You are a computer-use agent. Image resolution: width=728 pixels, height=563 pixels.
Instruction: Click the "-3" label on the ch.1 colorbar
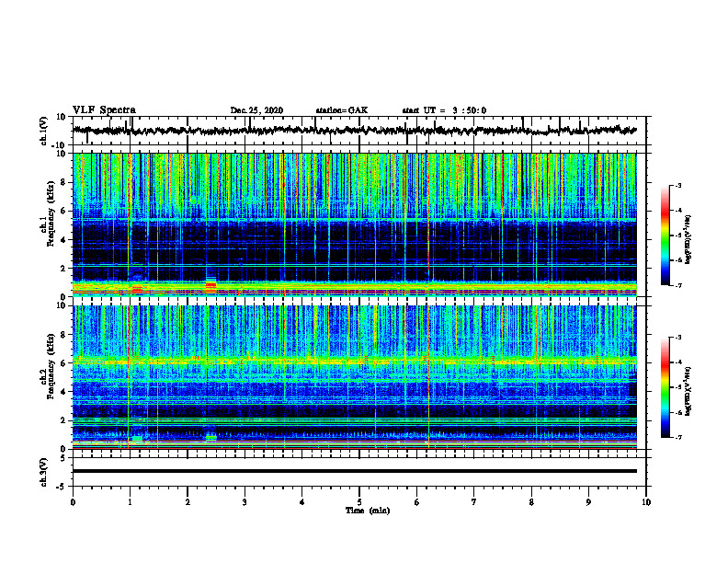point(678,185)
